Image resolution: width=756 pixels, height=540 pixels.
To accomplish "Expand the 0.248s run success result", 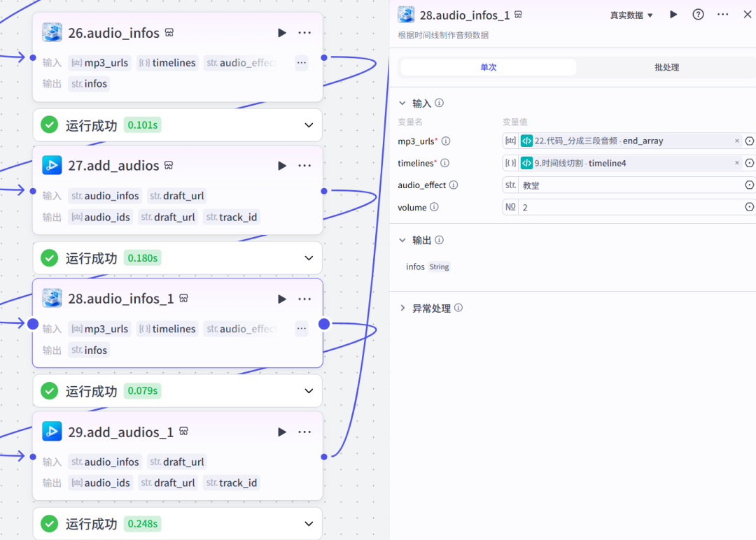I will pyautogui.click(x=309, y=524).
